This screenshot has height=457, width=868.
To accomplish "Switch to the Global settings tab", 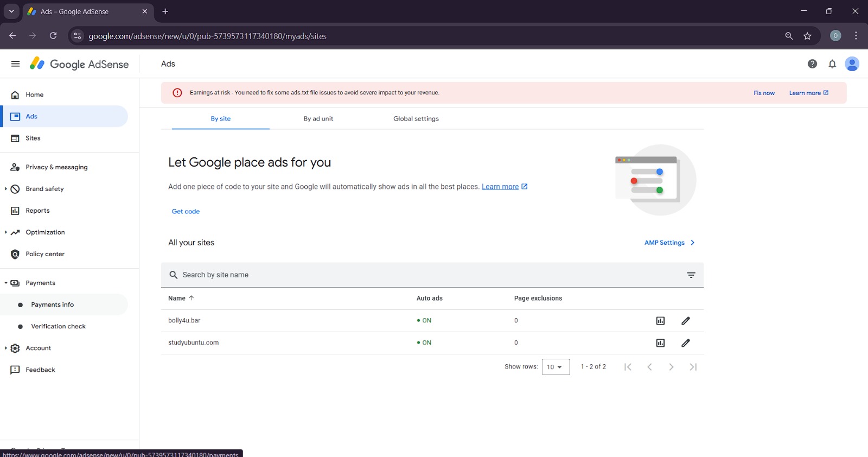I will pyautogui.click(x=416, y=118).
